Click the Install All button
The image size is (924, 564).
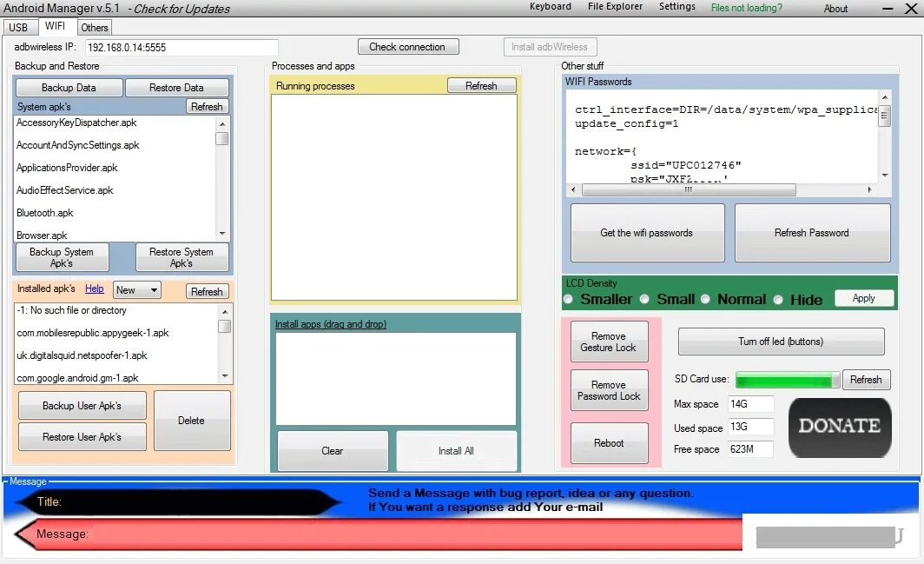click(x=456, y=451)
